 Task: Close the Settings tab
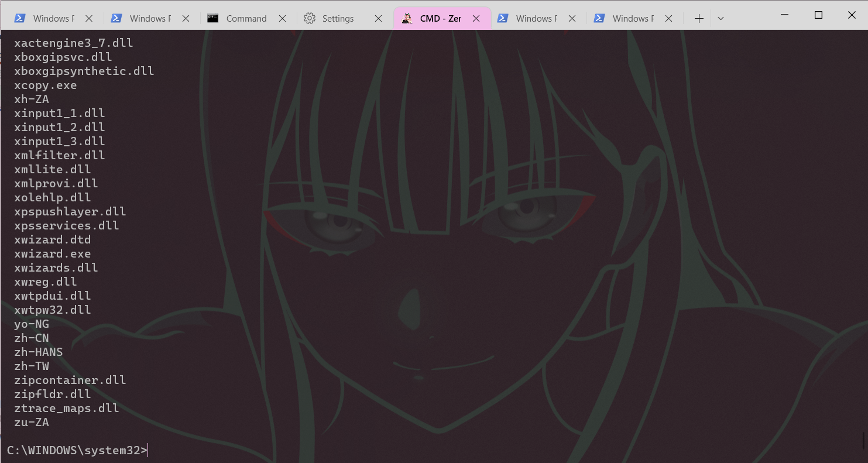(x=378, y=18)
